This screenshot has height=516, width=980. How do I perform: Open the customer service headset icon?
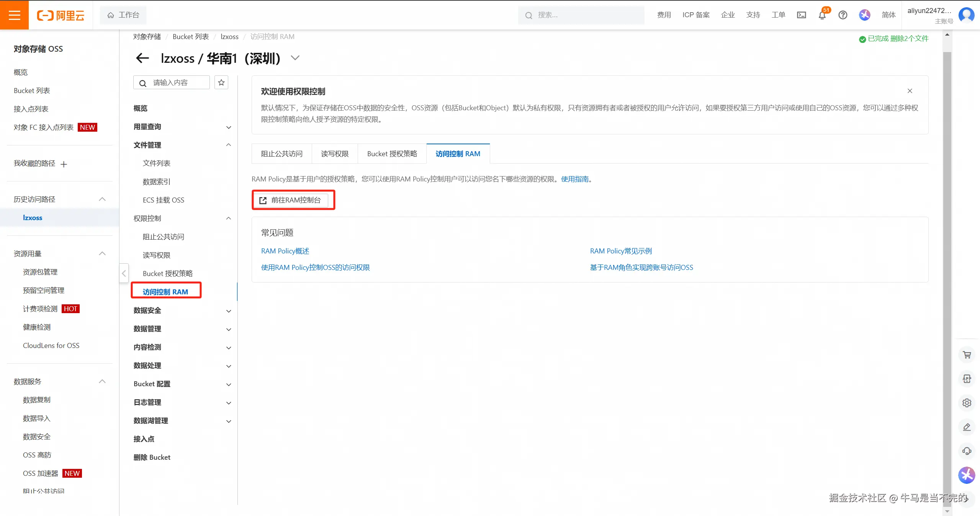967,451
